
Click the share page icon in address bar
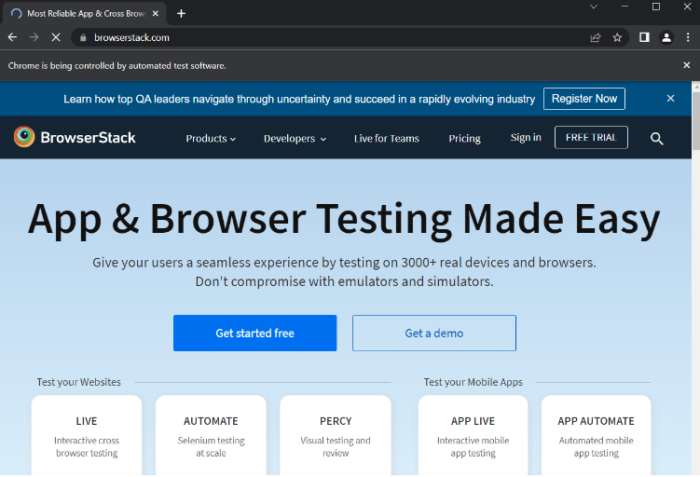coord(596,37)
